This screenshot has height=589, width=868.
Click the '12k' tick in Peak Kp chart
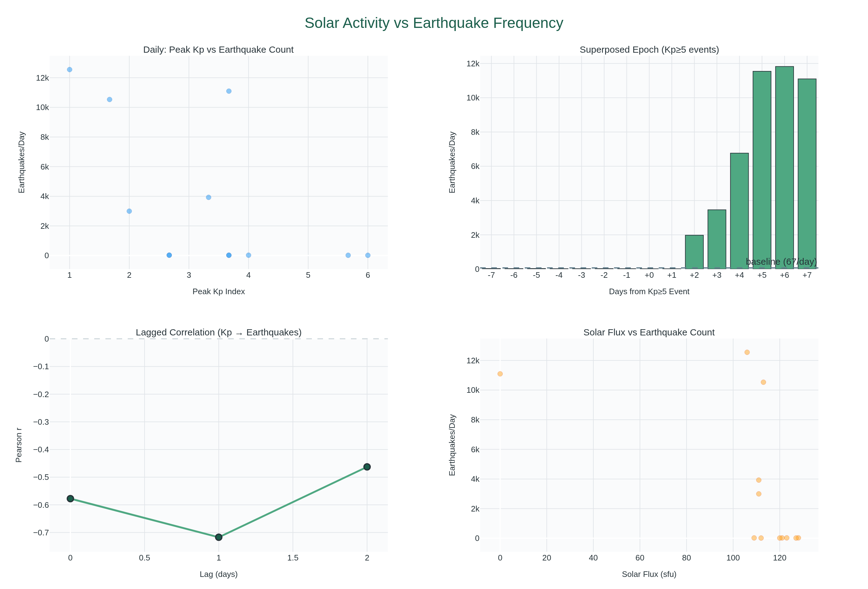pyautogui.click(x=42, y=78)
